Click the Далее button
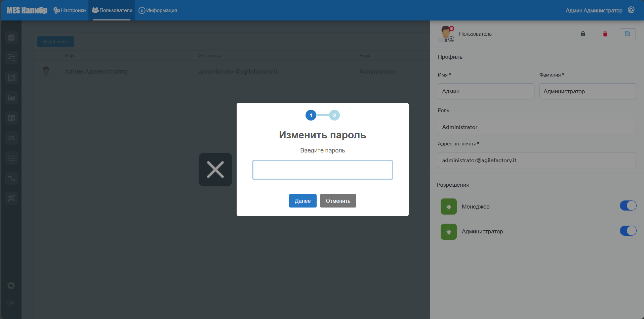 303,201
